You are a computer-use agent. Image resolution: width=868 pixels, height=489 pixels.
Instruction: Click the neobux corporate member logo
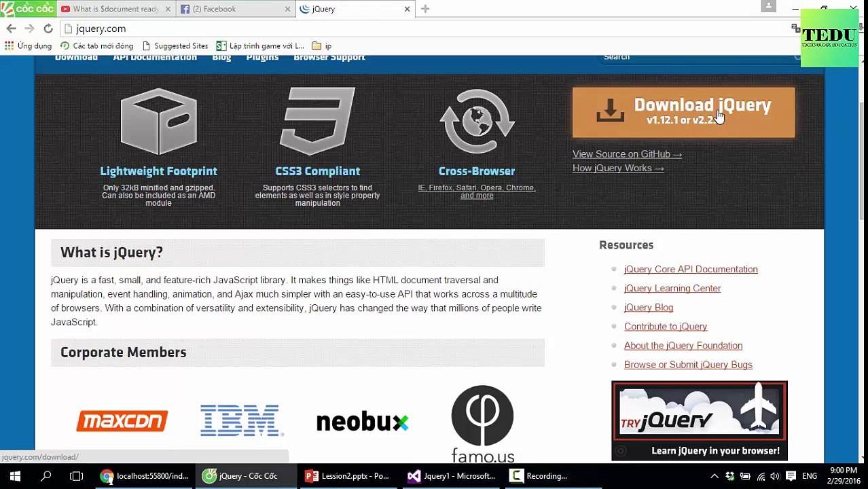[362, 422]
